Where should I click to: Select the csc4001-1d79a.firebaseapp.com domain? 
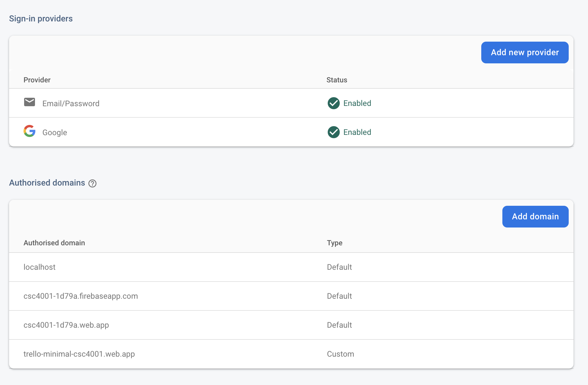pyautogui.click(x=81, y=296)
